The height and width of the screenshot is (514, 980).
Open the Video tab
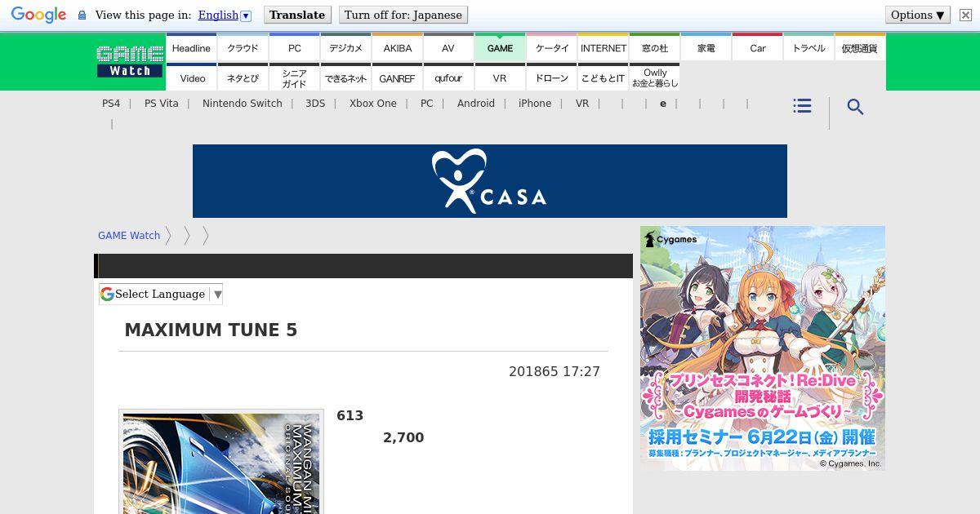(x=193, y=78)
